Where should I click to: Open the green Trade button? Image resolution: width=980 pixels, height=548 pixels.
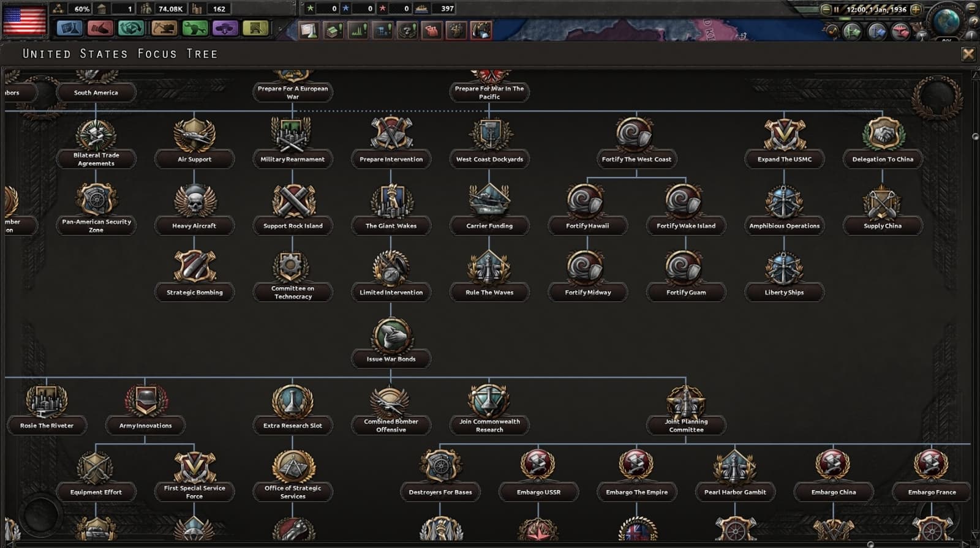pyautogui.click(x=131, y=28)
